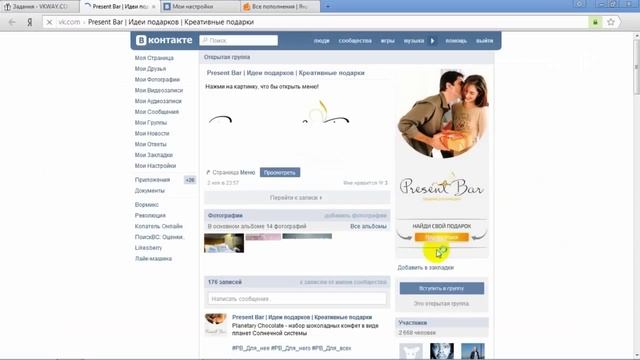The image size is (640, 360).
Task: Open the 'Страница Меню' link
Action: click(233, 173)
